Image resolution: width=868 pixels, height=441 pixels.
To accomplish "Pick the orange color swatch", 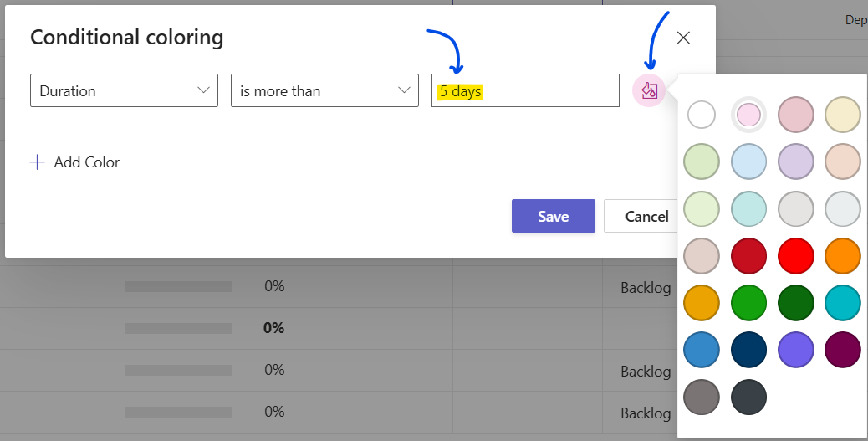I will pyautogui.click(x=842, y=255).
